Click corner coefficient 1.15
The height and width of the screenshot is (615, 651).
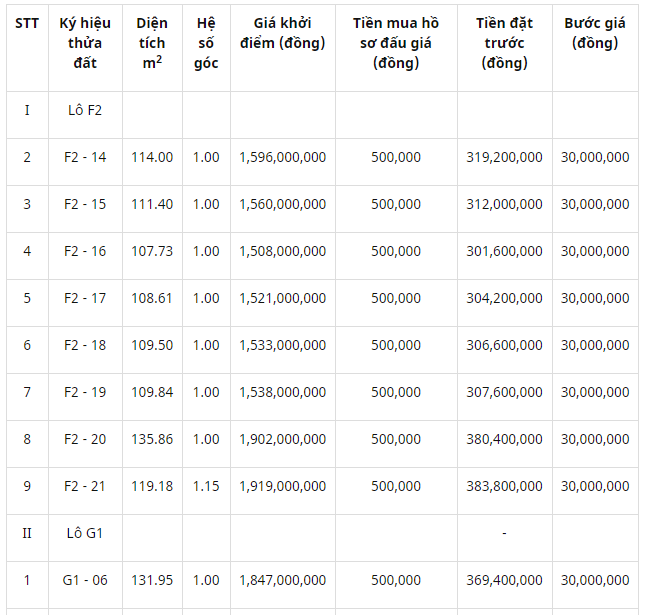point(206,486)
